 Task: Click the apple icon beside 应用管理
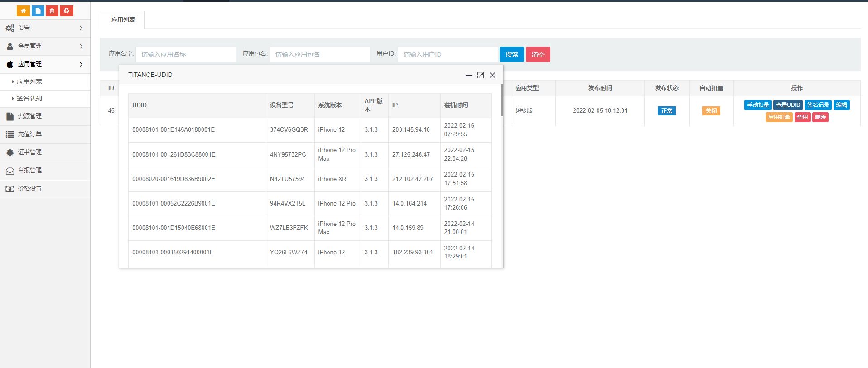10,64
